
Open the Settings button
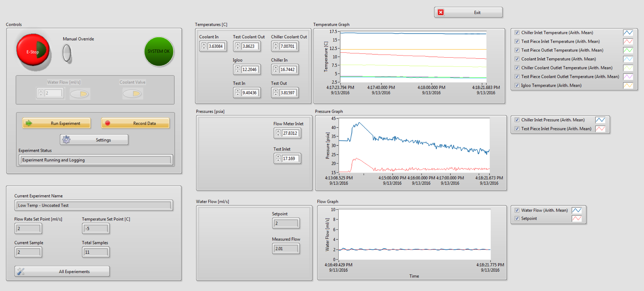94,140
